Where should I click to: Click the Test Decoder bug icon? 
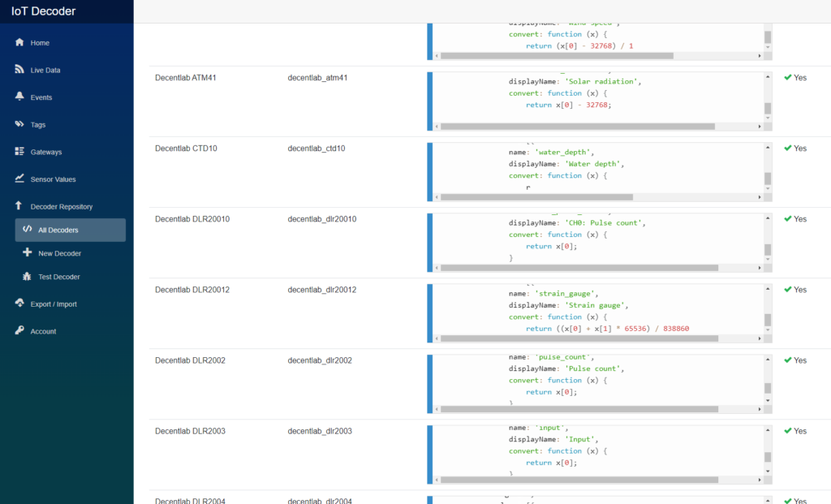point(27,276)
